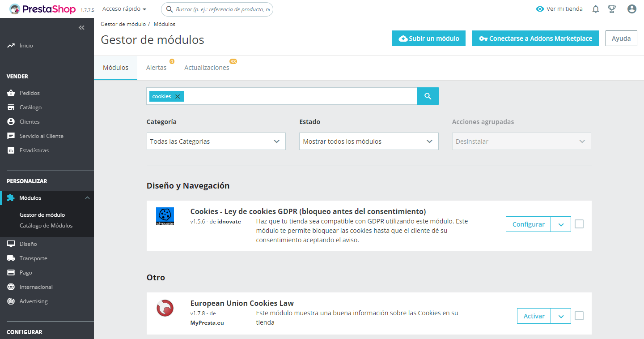The image size is (644, 339).
Task: Click the eye icon for Ver mi tienda
Action: pos(540,9)
